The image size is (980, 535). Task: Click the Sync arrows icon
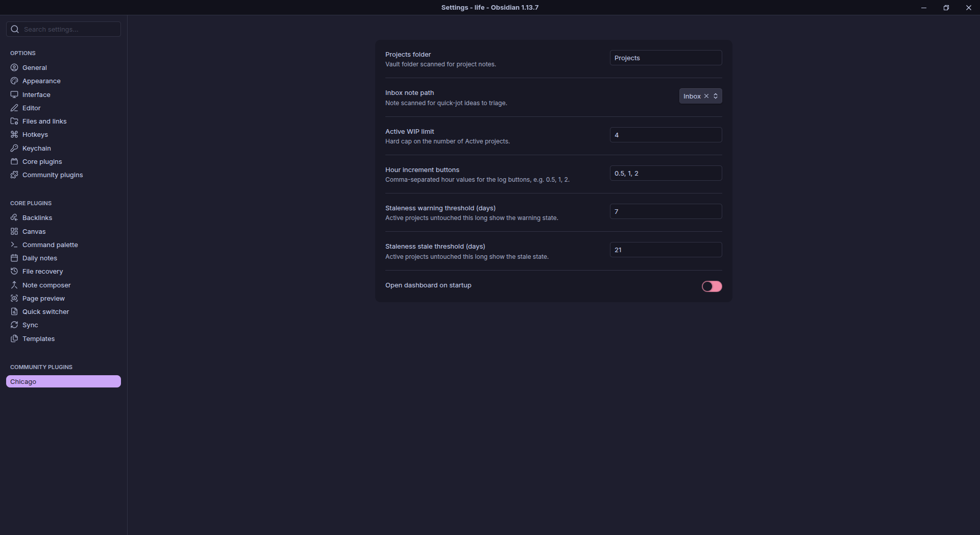coord(14,325)
